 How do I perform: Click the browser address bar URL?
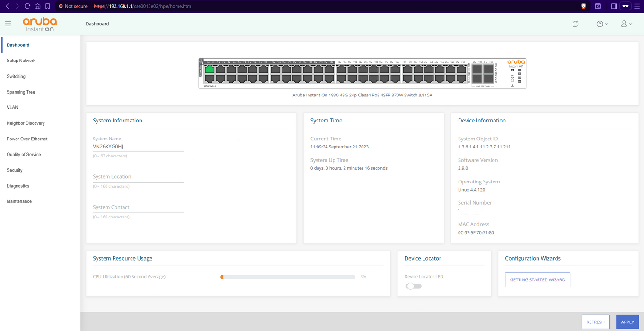pyautogui.click(x=142, y=6)
